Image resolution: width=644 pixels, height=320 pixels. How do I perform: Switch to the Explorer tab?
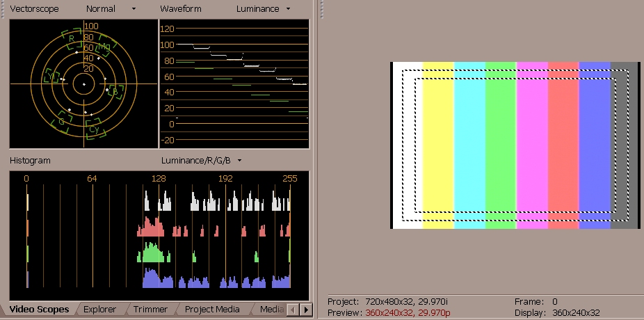coord(100,310)
